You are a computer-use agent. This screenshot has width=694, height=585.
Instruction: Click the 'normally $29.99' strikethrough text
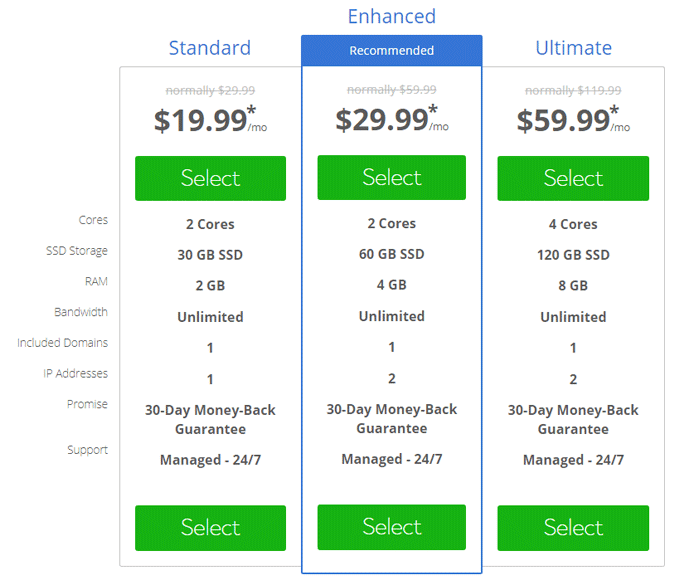(x=210, y=91)
